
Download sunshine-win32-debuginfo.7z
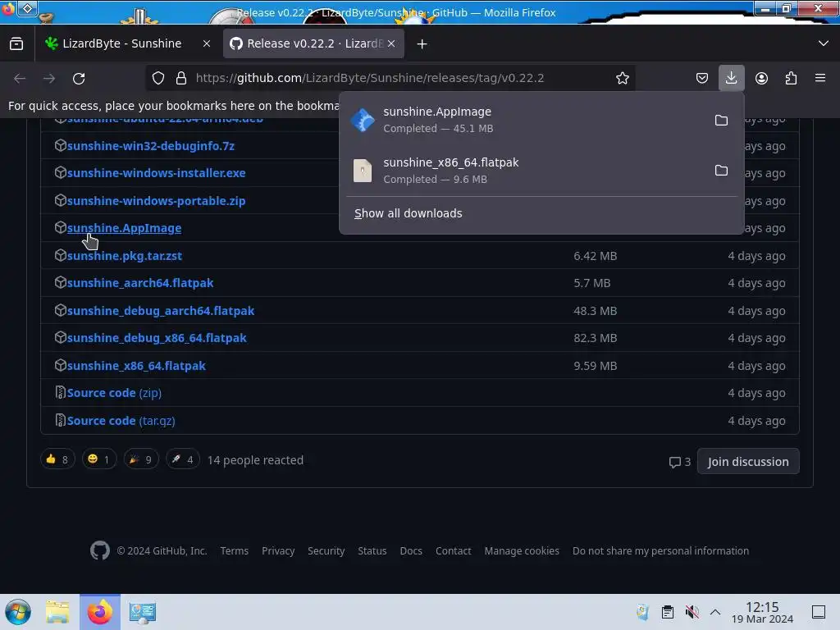coord(151,146)
